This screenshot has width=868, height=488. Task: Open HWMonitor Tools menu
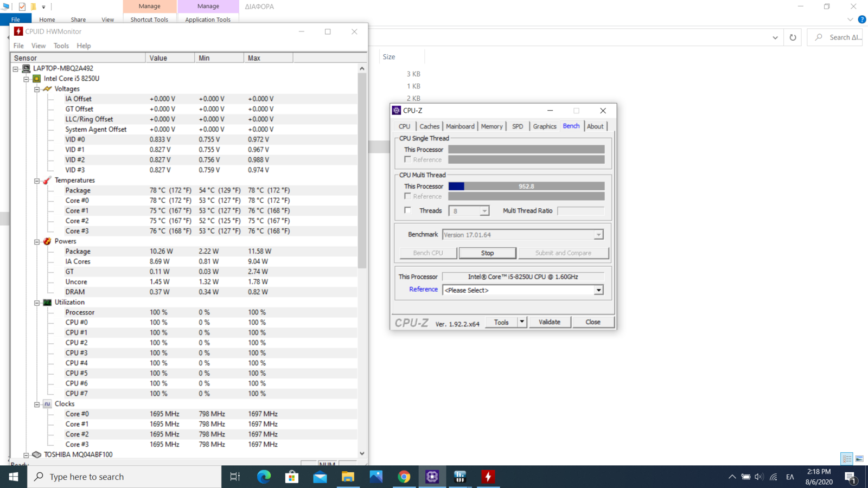pyautogui.click(x=61, y=46)
